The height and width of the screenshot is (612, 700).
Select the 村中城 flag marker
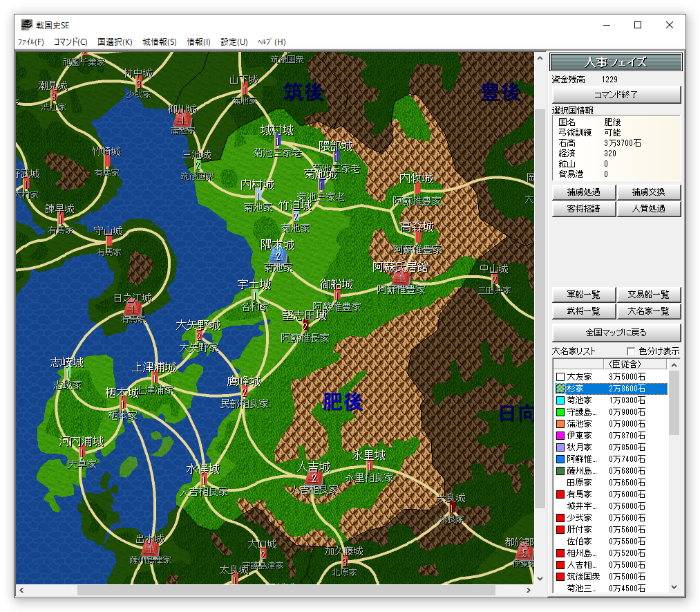[138, 84]
